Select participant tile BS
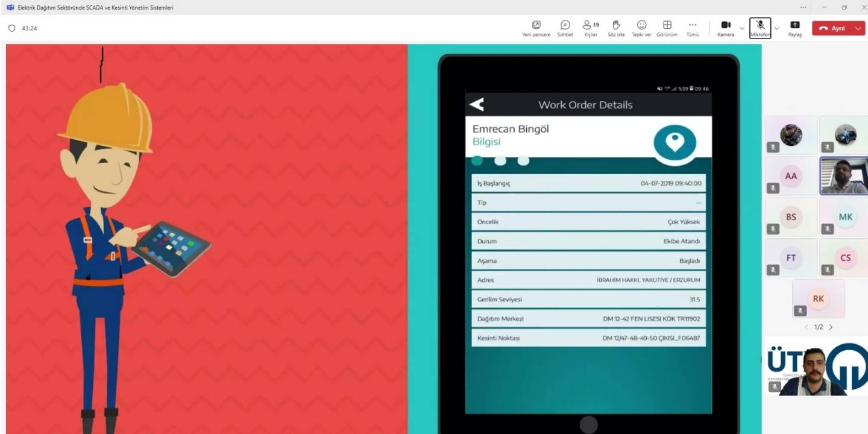868x434 pixels. (791, 217)
